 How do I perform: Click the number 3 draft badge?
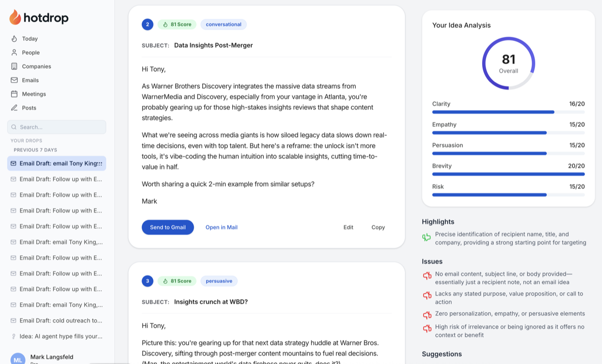(147, 281)
